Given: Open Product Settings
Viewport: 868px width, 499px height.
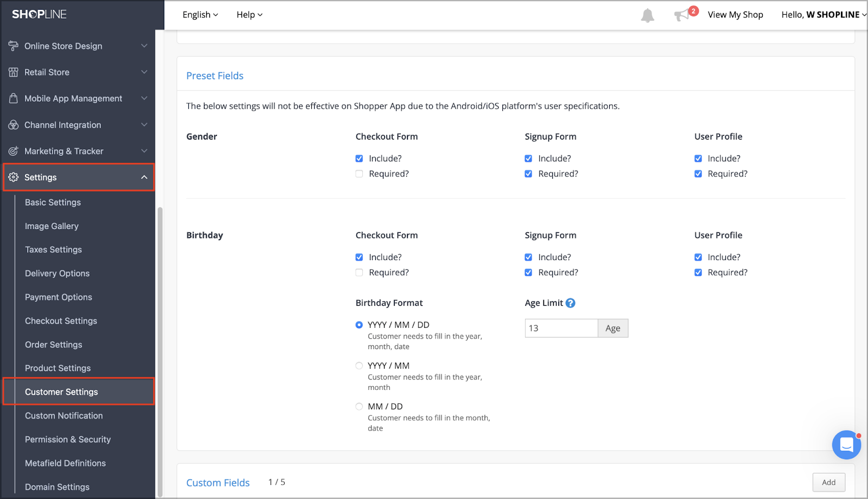Looking at the screenshot, I should 58,368.
